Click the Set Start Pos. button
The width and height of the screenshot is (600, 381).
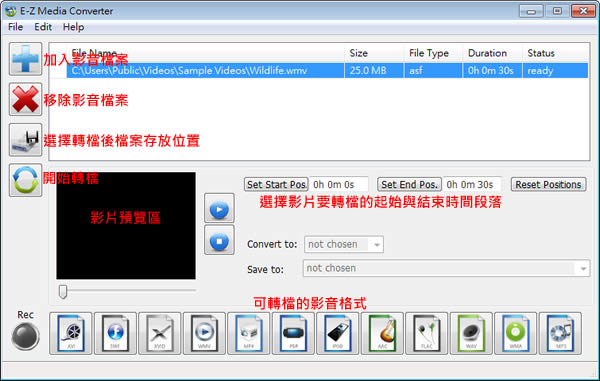[x=276, y=184]
